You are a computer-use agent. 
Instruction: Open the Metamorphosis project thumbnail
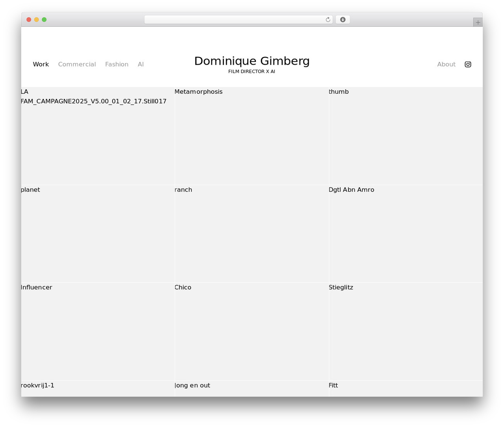252,136
